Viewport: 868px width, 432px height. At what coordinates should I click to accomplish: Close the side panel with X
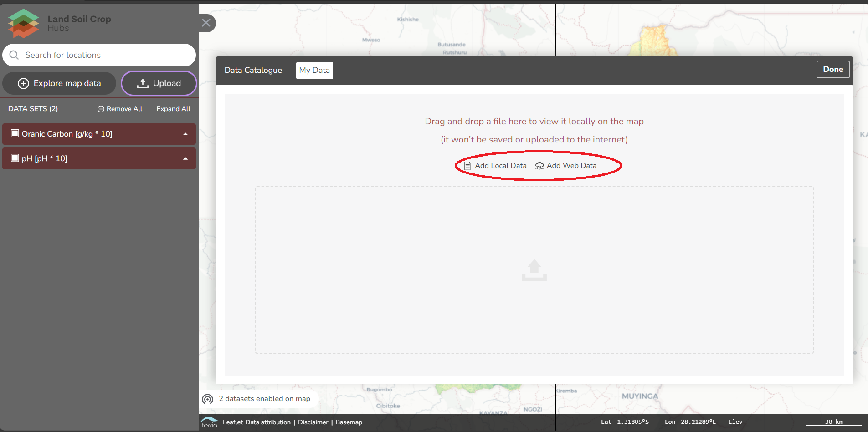[x=206, y=23]
